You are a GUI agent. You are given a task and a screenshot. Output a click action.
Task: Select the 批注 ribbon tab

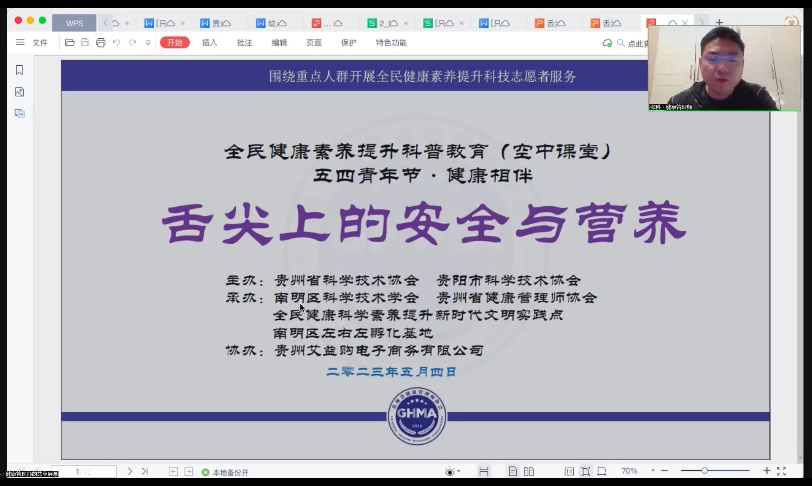click(x=244, y=42)
